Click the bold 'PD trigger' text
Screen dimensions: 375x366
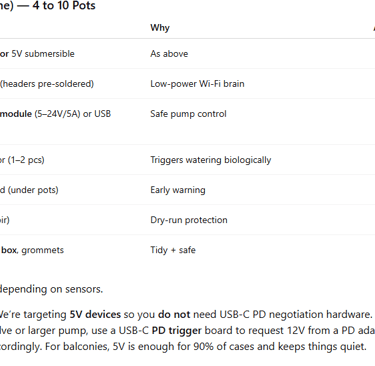[x=176, y=330]
